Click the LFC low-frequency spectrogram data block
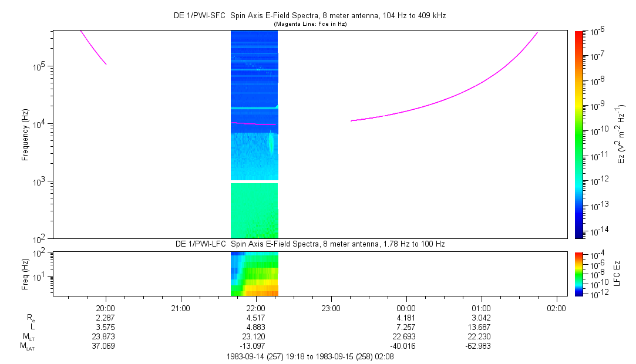This screenshot has height=364, width=636. pos(254,274)
